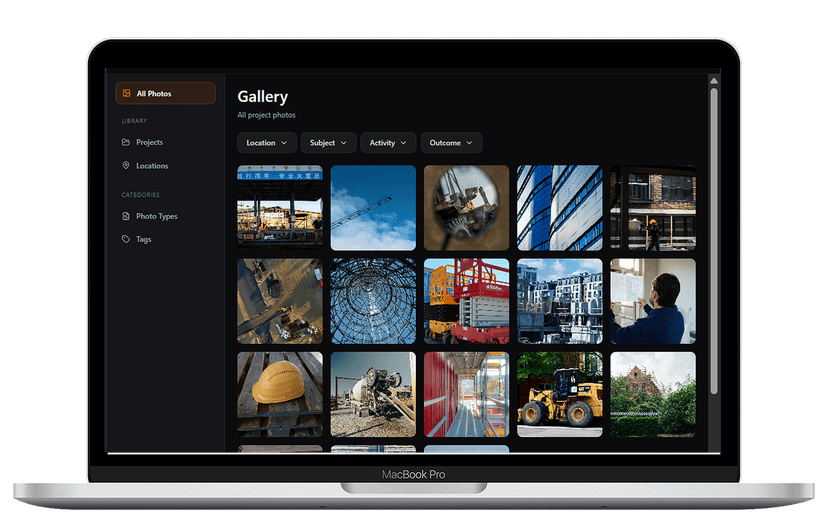
Task: Open the concrete mixer truck photo
Action: [373, 394]
